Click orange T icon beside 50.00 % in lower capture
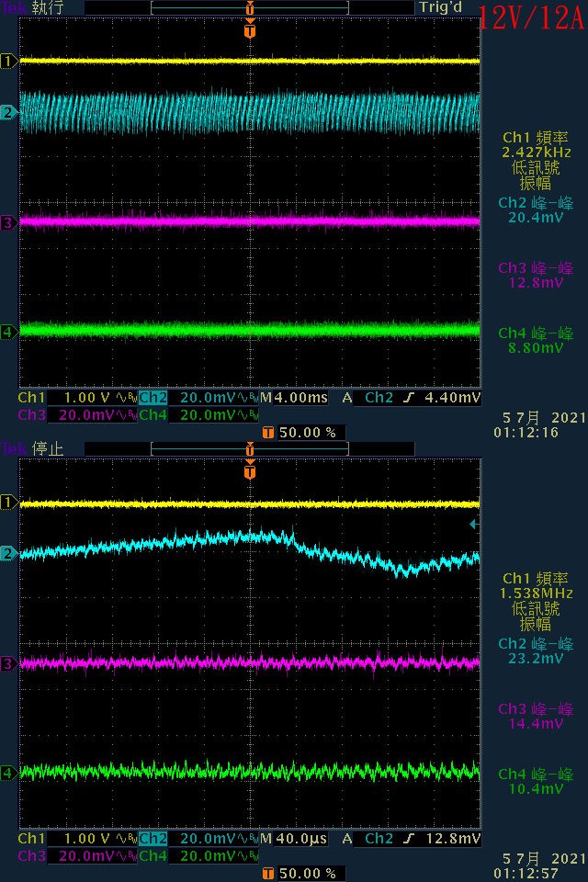Viewport: 588px width, 882px height. pos(268,874)
